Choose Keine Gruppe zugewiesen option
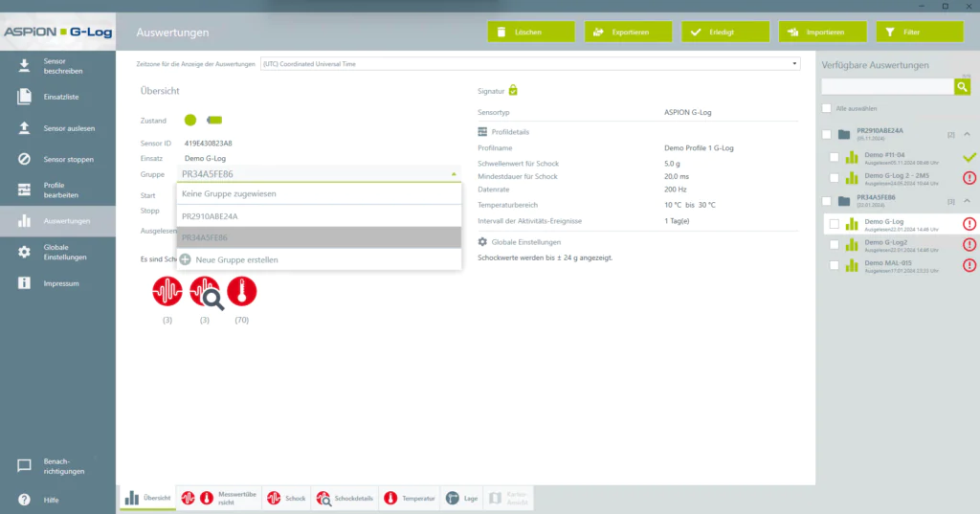 point(320,194)
